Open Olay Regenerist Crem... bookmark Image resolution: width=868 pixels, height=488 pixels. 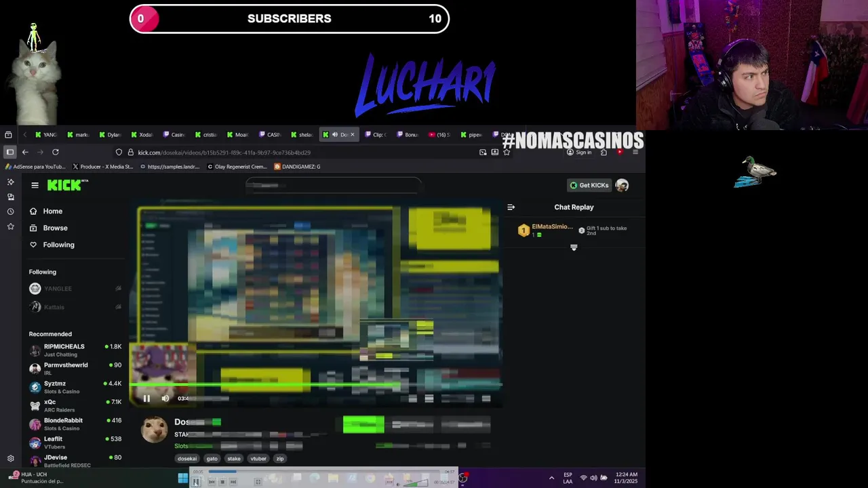[x=237, y=167]
